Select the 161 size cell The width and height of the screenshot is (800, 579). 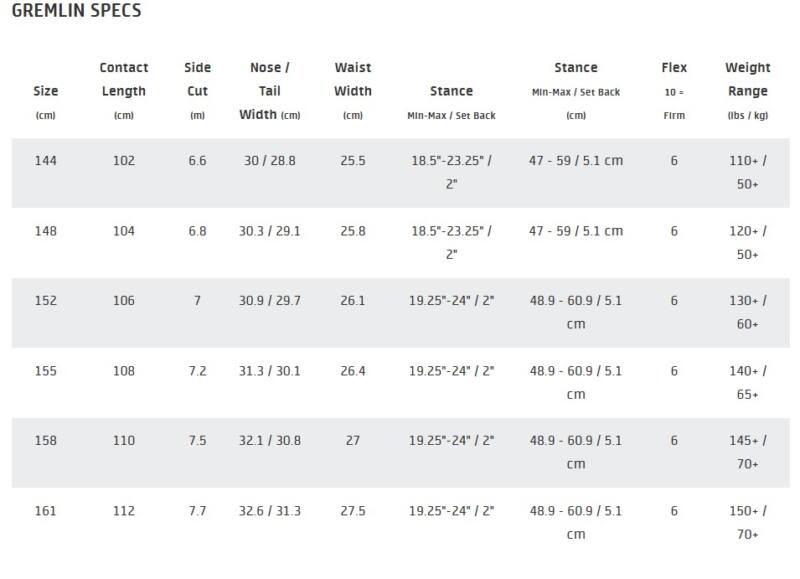(46, 511)
